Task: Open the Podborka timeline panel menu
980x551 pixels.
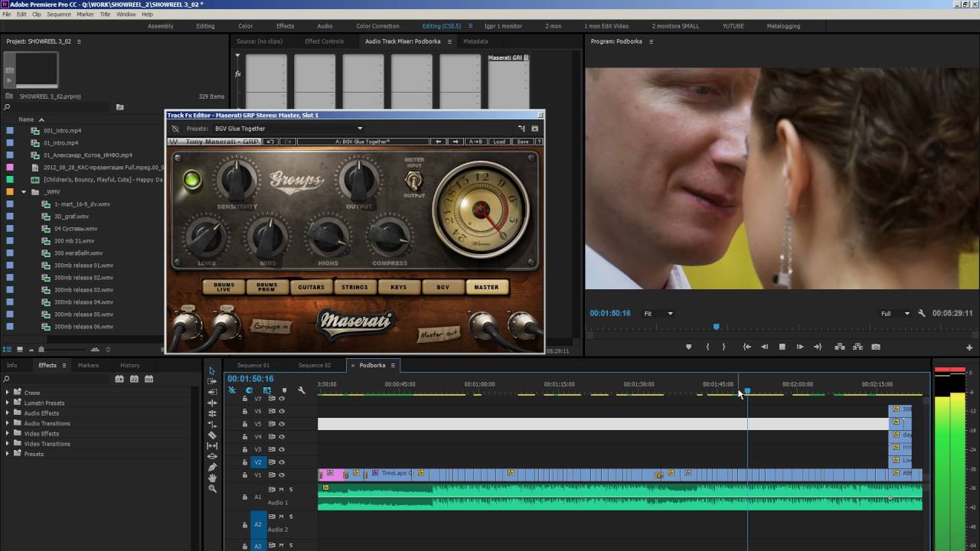Action: pos(393,365)
